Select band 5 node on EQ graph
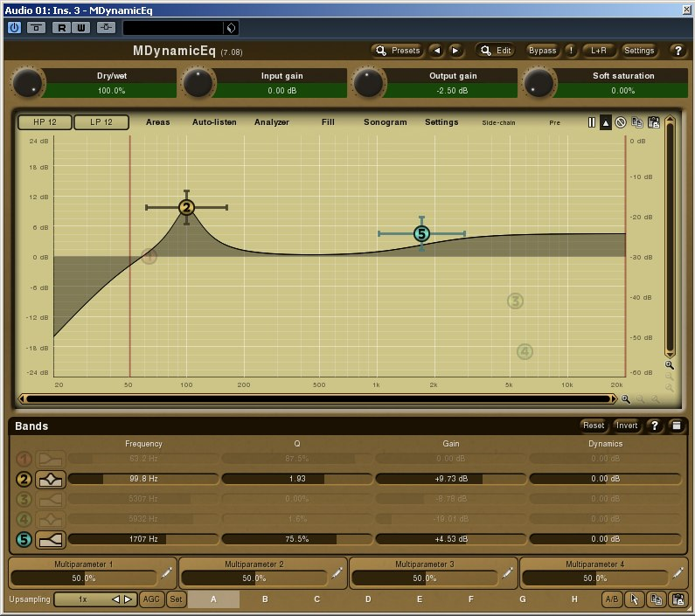Viewport: 695px width, 616px height. click(421, 233)
